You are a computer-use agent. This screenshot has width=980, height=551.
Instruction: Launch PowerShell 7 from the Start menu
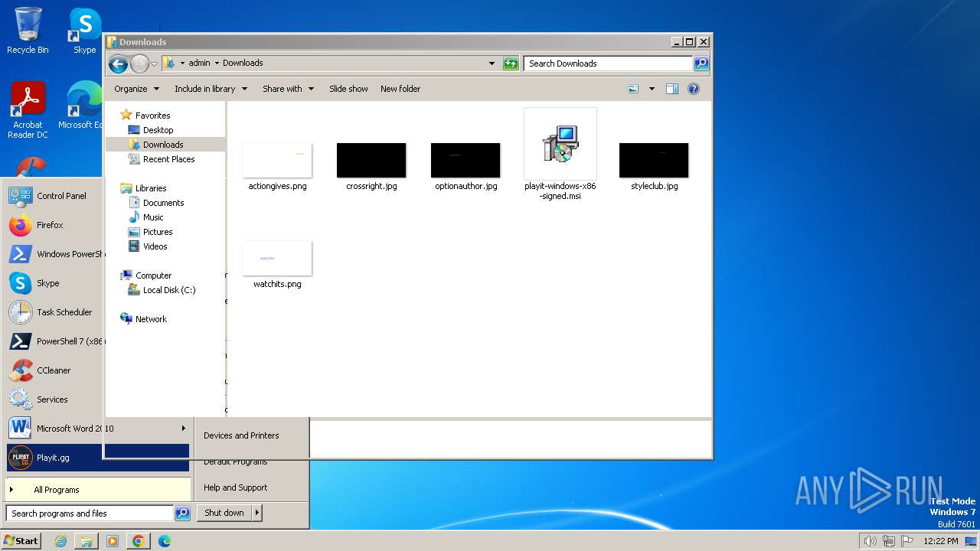(x=54, y=341)
